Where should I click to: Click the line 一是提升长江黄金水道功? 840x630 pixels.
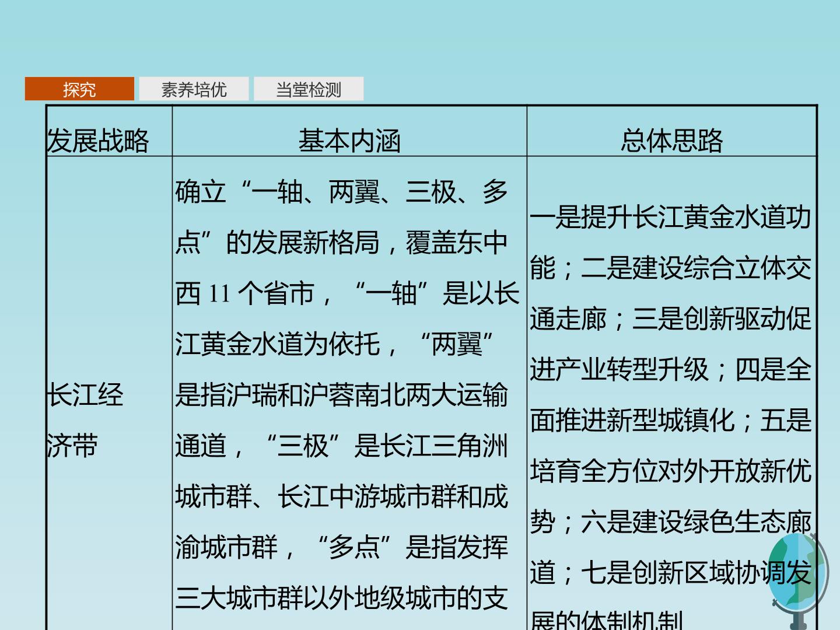(x=670, y=217)
